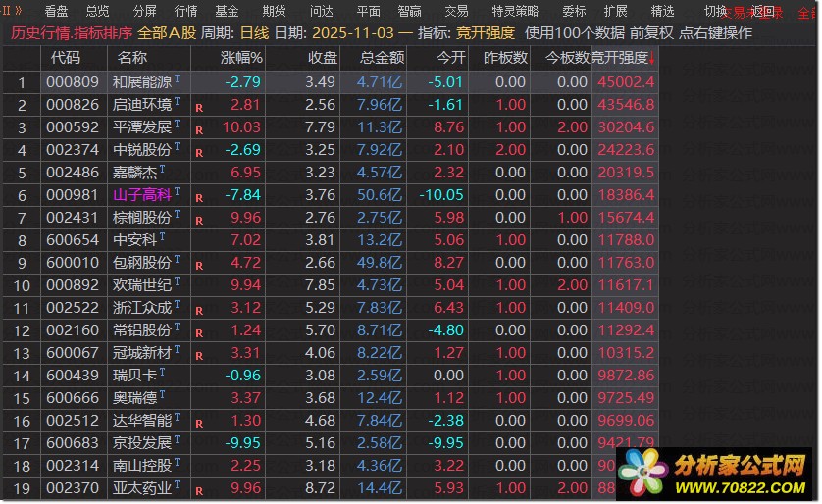Viewport: 822px width, 504px height.
Task: Click the T marker next to 中安科
Action: (163, 237)
